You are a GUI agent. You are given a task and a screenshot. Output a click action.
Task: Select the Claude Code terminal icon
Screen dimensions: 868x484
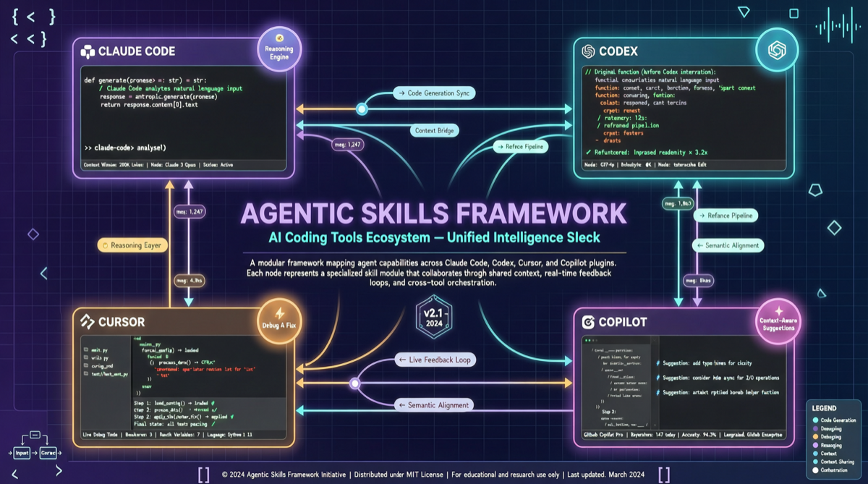coord(89,51)
